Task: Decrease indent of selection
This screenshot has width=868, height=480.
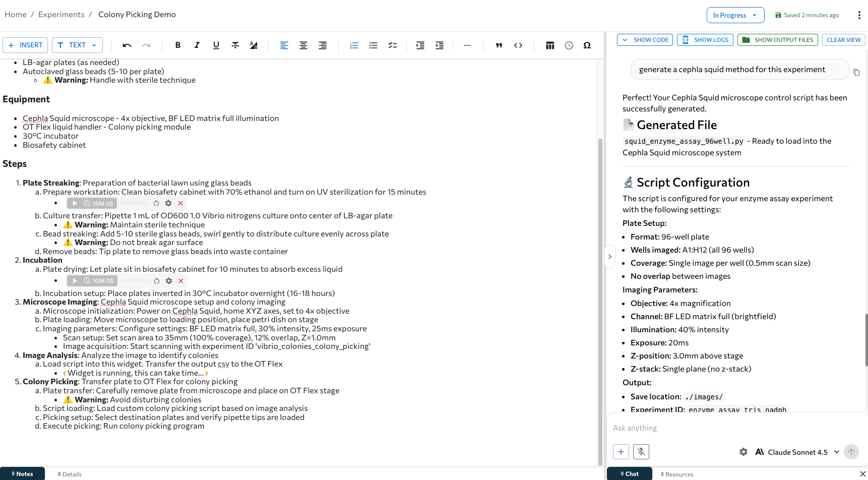Action: pos(440,45)
